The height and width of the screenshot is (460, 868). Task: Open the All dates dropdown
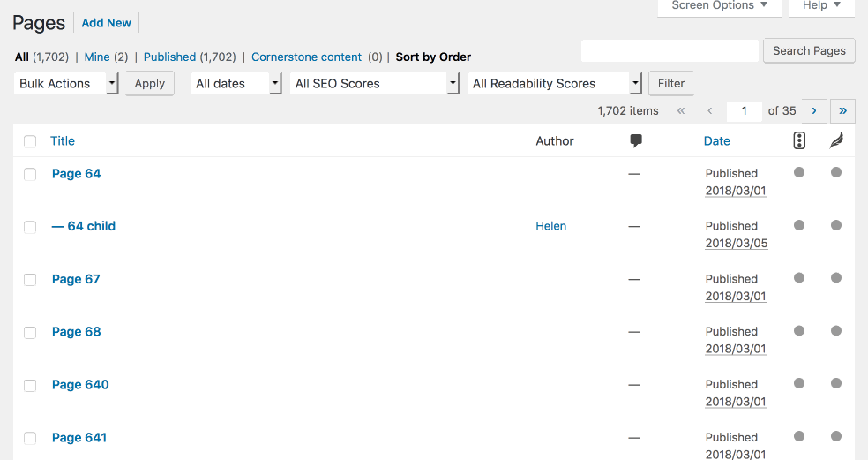(236, 84)
